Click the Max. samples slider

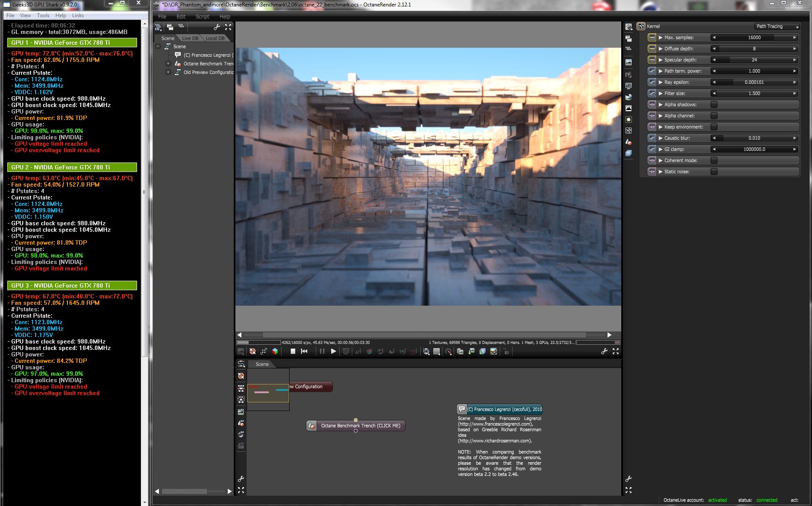(x=754, y=37)
